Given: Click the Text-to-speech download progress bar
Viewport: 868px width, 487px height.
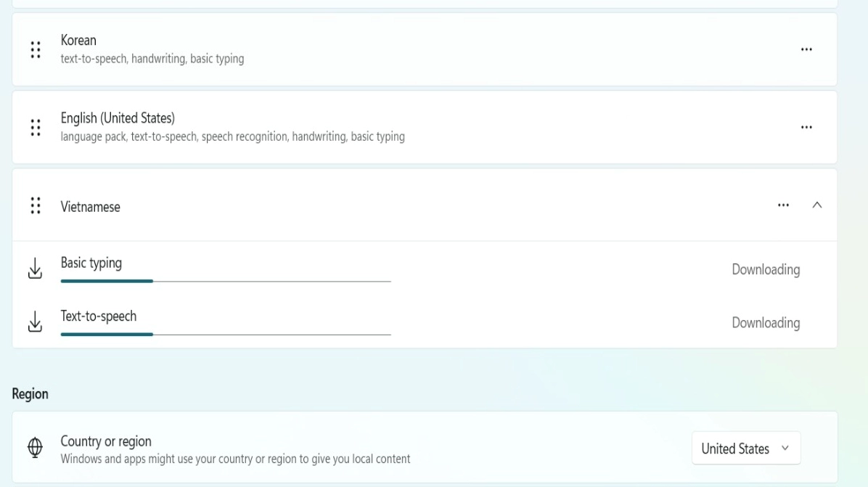Looking at the screenshot, I should [x=226, y=335].
